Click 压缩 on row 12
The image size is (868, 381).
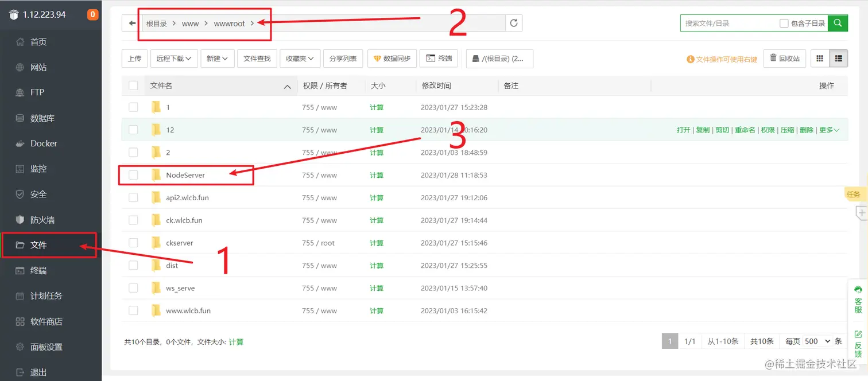[787, 130]
